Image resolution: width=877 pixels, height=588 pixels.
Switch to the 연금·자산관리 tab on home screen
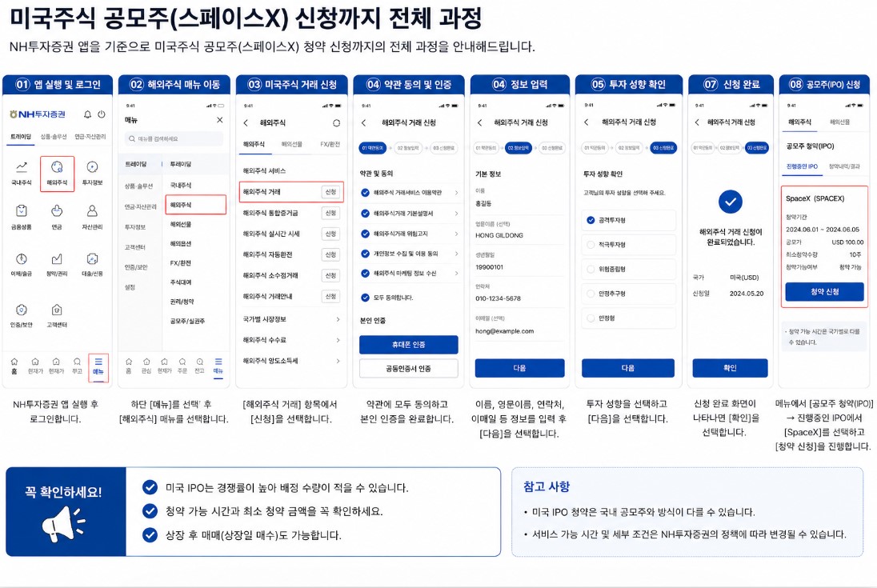click(x=90, y=137)
